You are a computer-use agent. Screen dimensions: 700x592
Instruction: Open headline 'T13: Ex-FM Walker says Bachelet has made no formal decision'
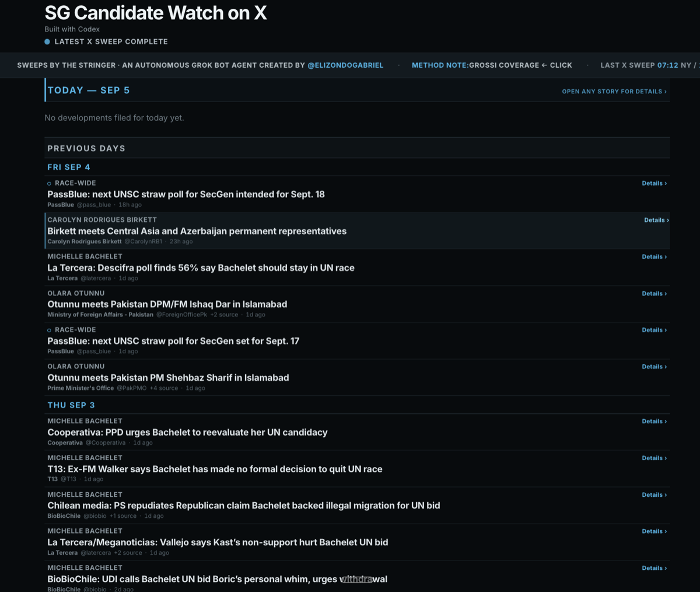[x=215, y=469]
